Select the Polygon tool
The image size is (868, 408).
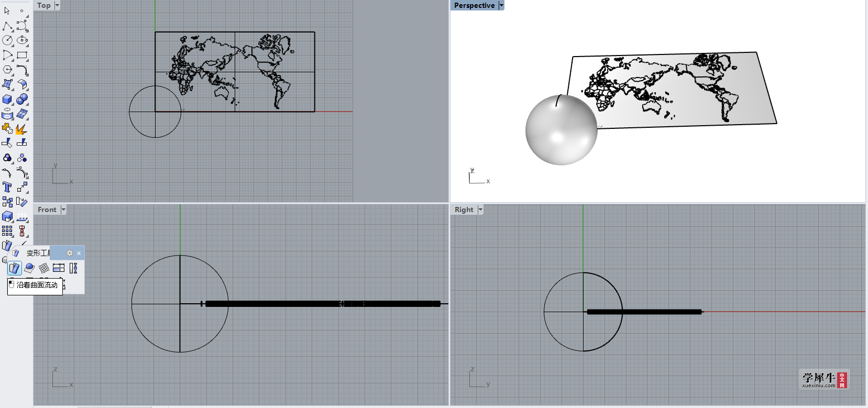click(x=7, y=70)
